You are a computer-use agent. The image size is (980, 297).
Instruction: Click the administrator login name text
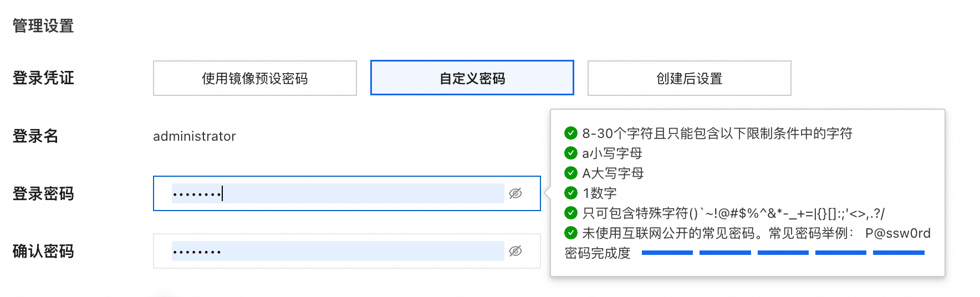195,136
